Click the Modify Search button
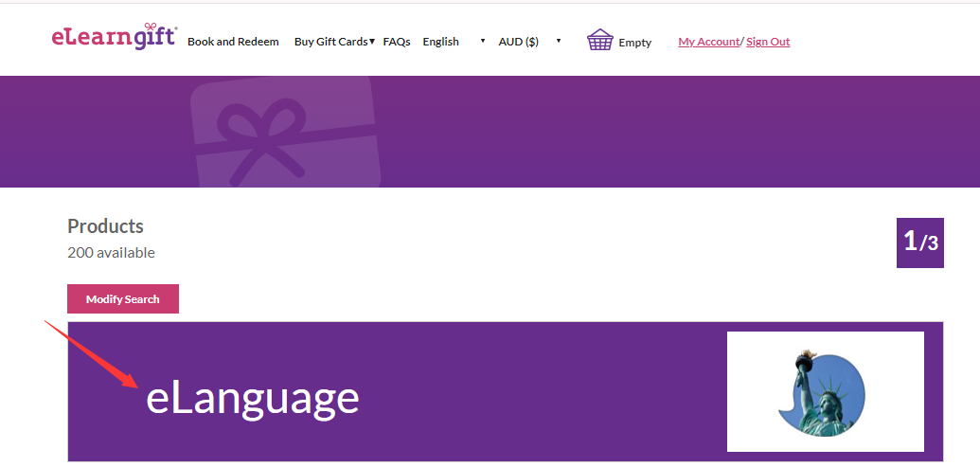Image resolution: width=980 pixels, height=467 pixels. (123, 298)
